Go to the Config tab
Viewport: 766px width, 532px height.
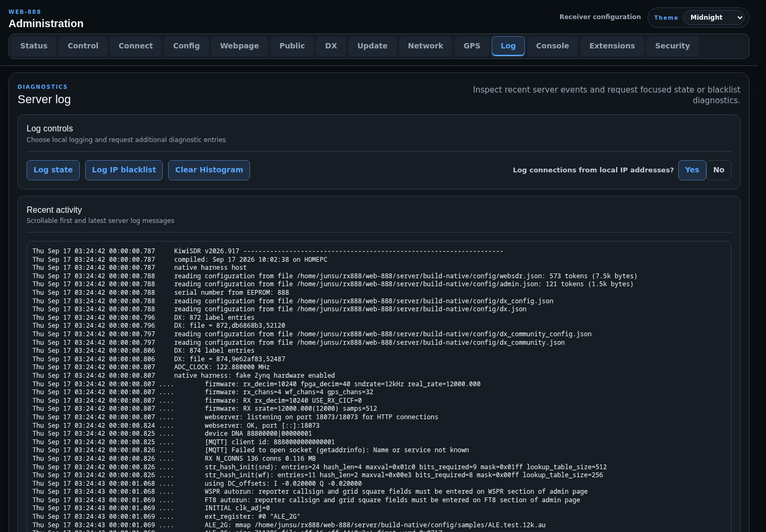186,46
